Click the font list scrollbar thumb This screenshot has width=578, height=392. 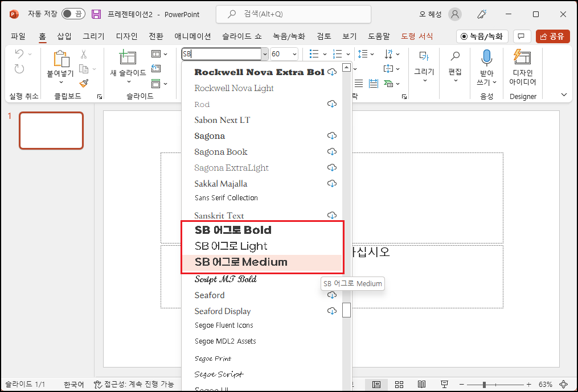click(x=346, y=310)
